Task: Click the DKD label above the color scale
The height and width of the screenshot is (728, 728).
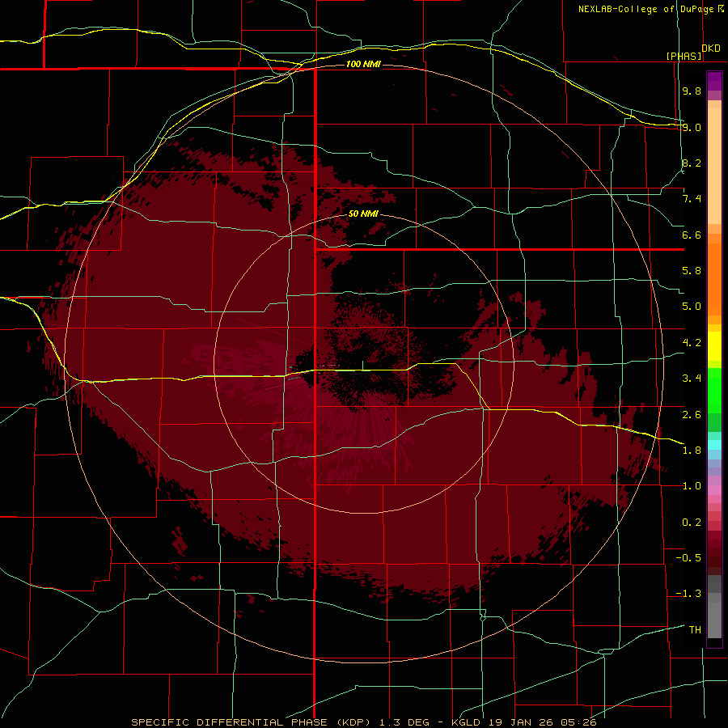Action: [x=711, y=49]
